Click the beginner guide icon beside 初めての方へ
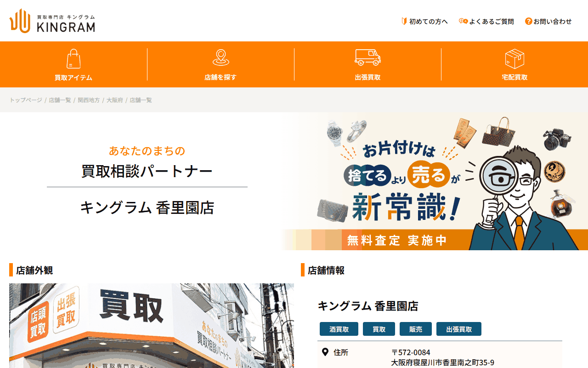588x368 pixels. (x=404, y=21)
